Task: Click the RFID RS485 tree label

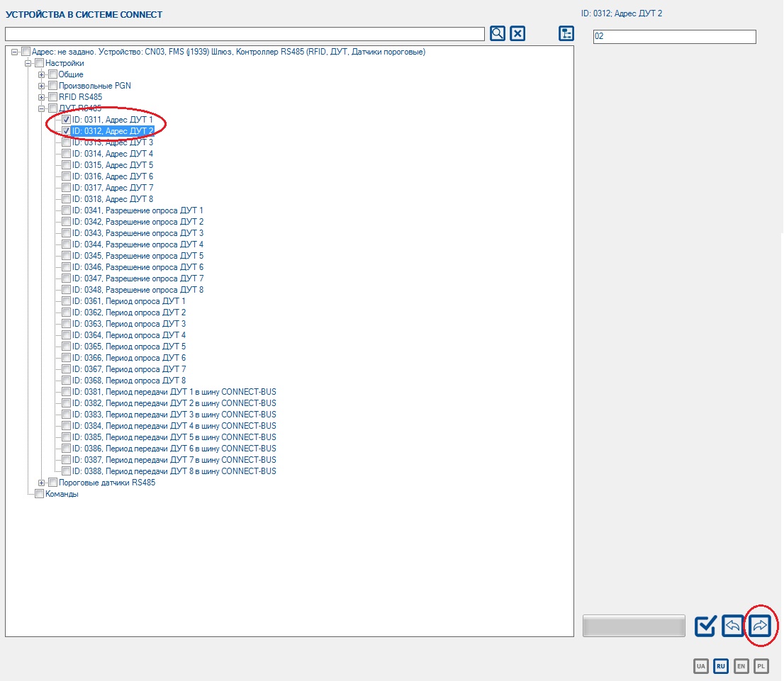Action: [81, 97]
